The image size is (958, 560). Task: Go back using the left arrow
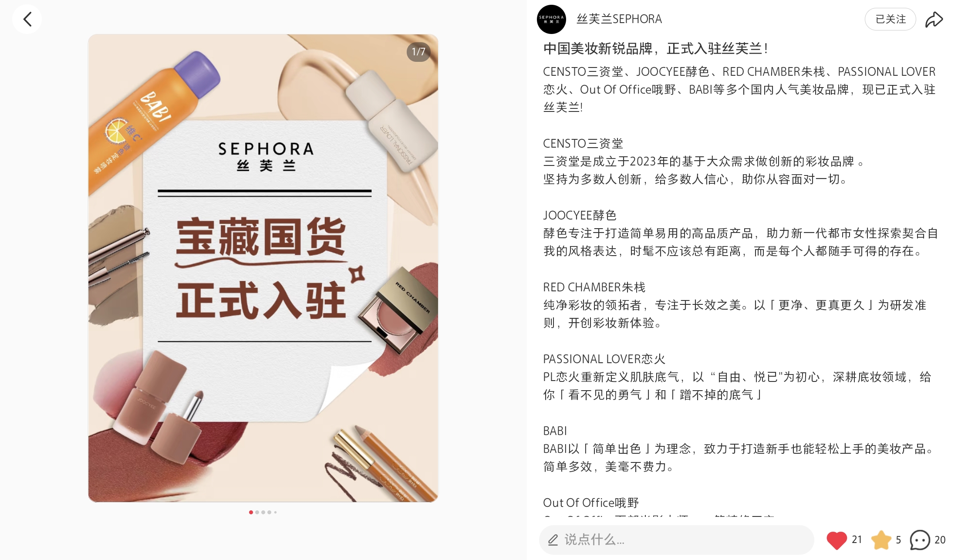click(x=27, y=19)
